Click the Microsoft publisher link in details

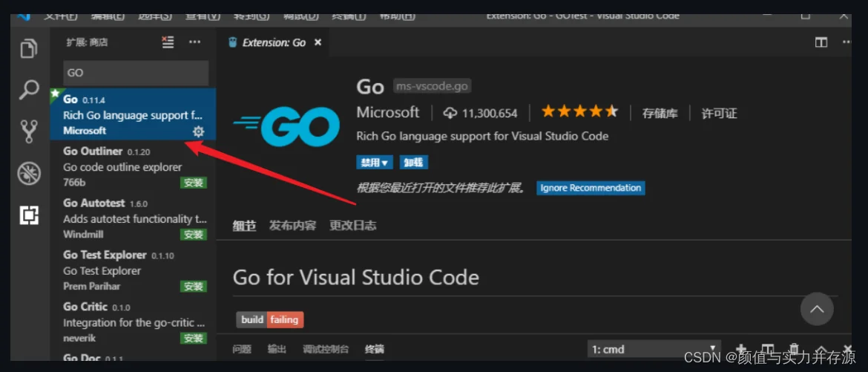coord(388,113)
